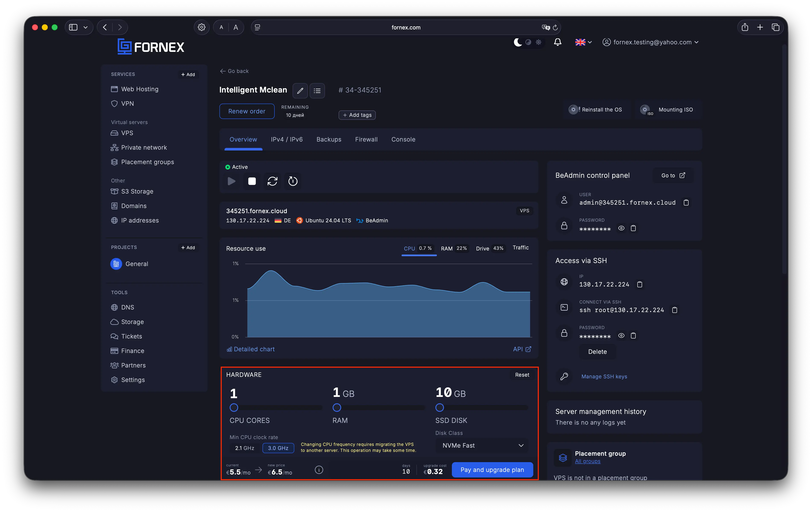
Task: Switch to Console tab
Action: click(403, 139)
